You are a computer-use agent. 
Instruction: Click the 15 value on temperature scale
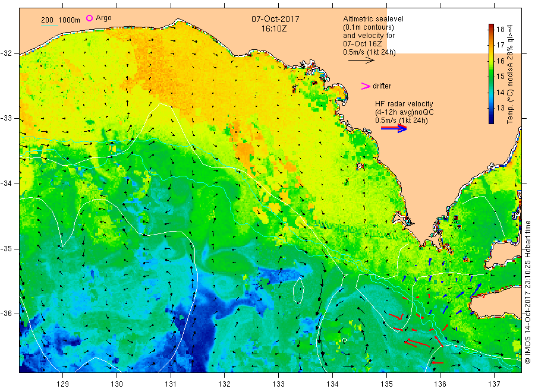click(x=500, y=77)
